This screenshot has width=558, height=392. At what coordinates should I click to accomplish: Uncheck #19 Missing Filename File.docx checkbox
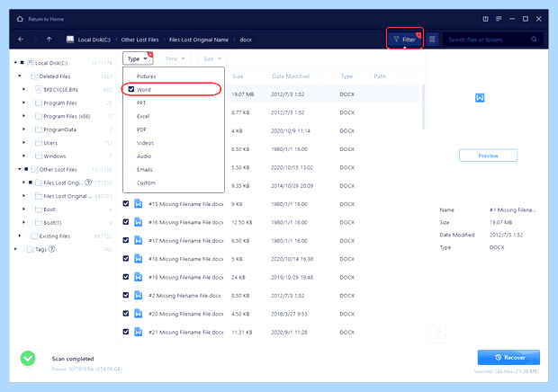pyautogui.click(x=126, y=277)
